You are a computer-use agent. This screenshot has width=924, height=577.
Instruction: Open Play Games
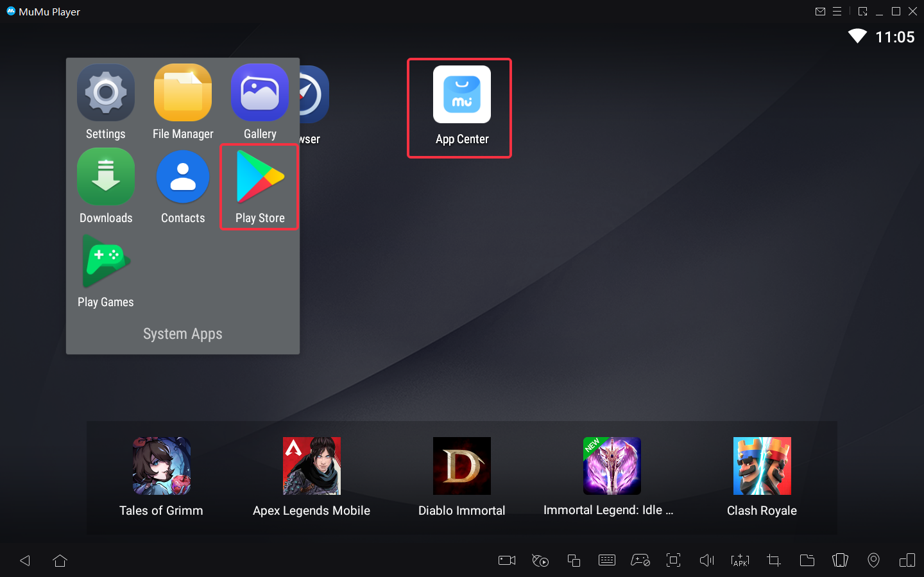click(x=106, y=261)
